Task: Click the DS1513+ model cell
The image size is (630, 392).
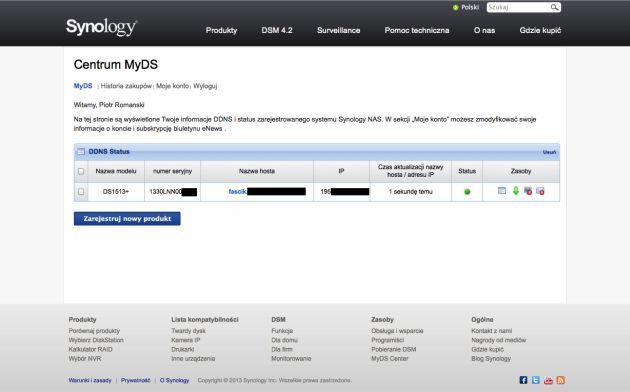Action: coord(116,192)
